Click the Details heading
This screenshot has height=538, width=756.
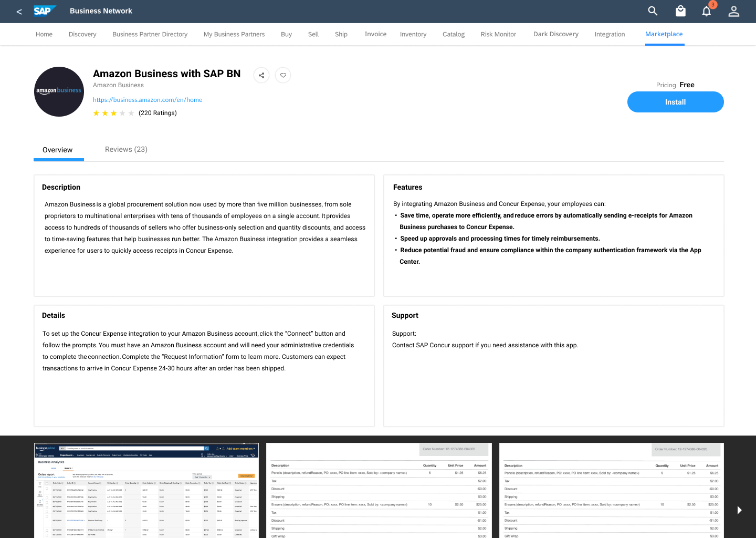54,315
